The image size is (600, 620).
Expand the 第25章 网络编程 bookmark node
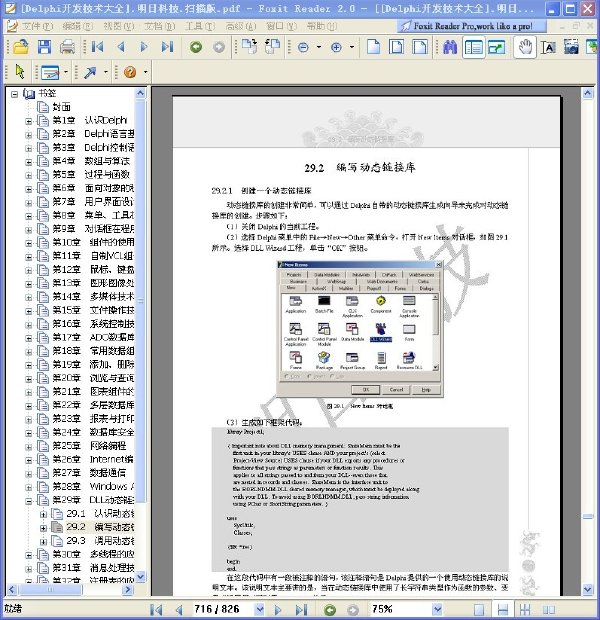(29, 447)
